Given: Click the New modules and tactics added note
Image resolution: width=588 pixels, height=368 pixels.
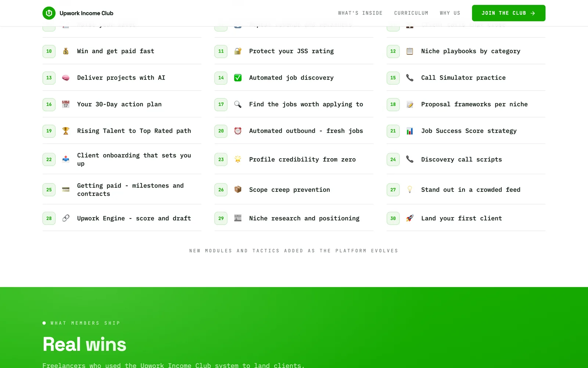Looking at the screenshot, I should (x=294, y=251).
